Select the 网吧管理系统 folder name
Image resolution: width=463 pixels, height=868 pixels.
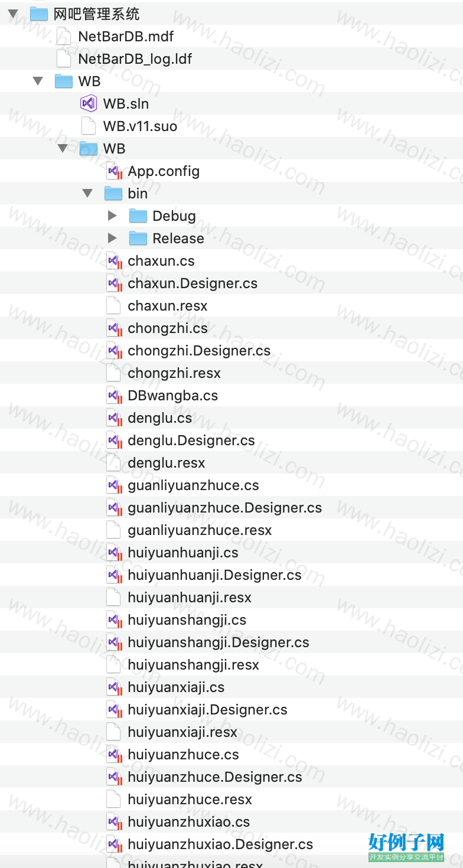96,14
